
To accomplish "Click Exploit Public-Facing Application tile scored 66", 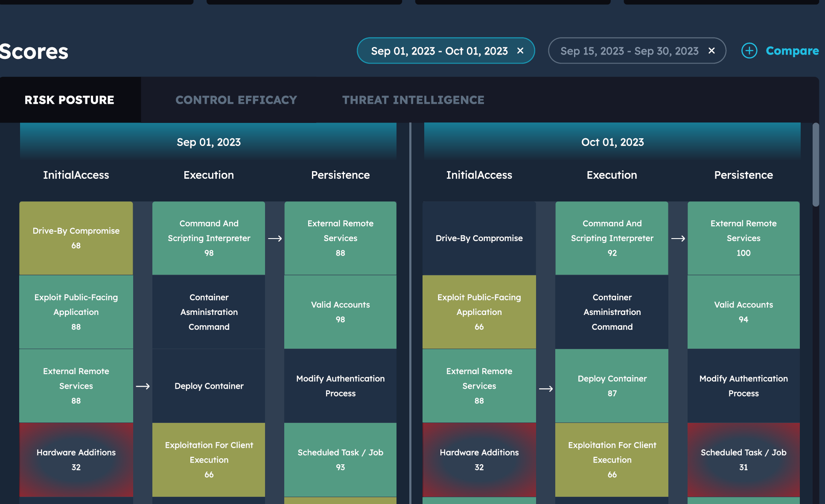I will coord(479,312).
